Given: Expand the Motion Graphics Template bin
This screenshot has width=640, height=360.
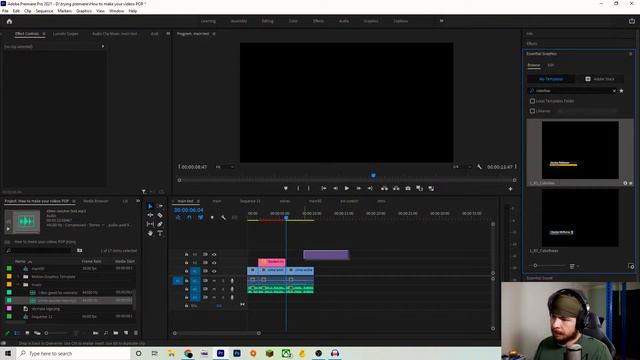Looking at the screenshot, I should point(18,276).
